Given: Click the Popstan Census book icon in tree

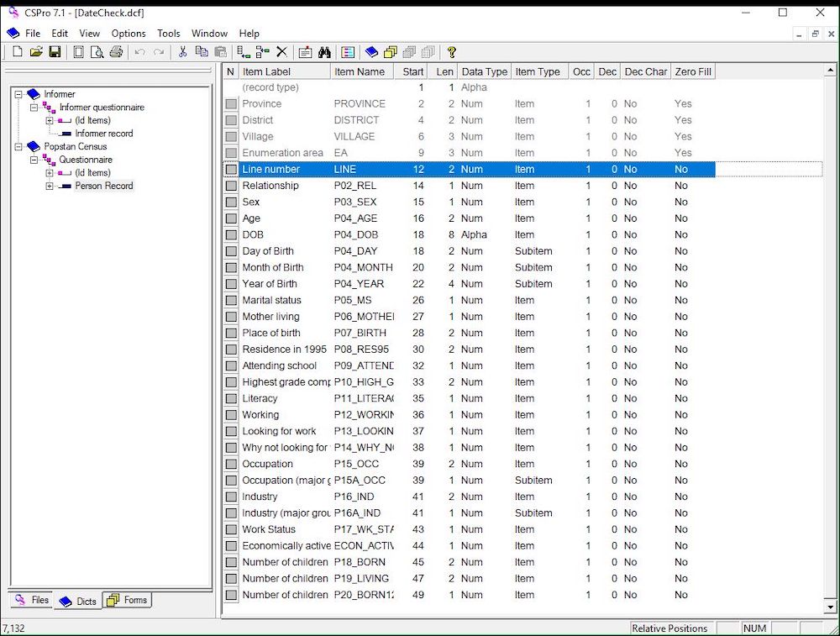Looking at the screenshot, I should 34,146.
